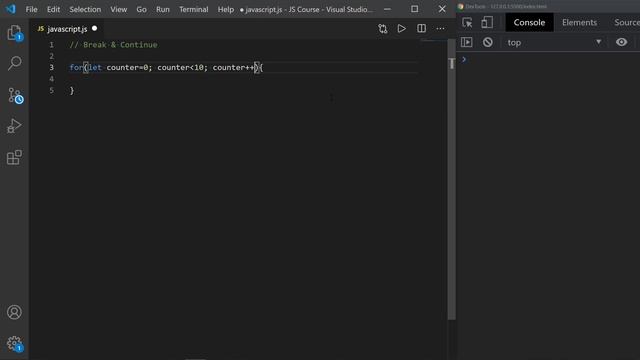
Task: Split the editor to the right
Action: (421, 29)
